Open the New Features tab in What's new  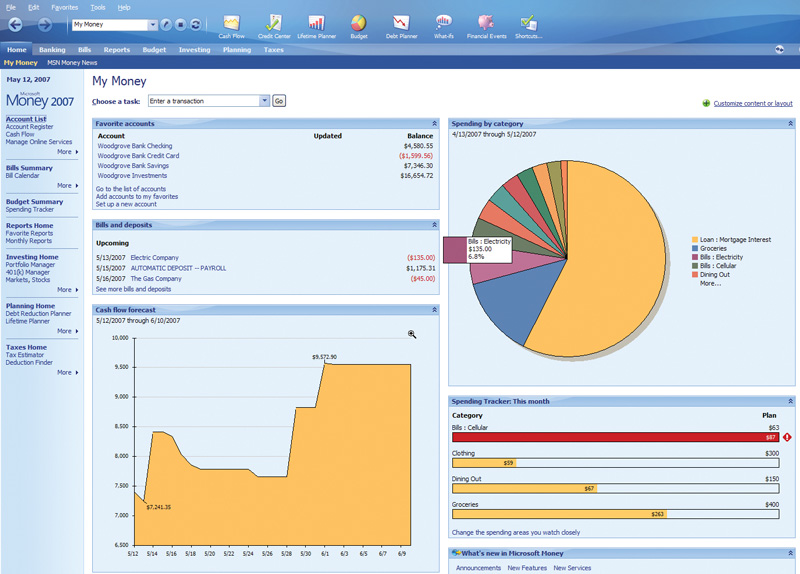pyautogui.click(x=527, y=567)
